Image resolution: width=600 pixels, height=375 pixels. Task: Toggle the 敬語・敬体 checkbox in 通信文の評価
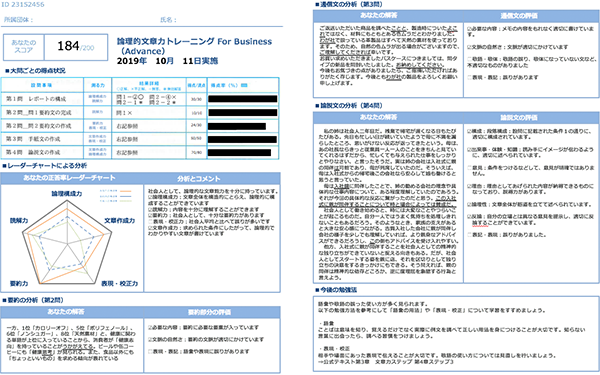469,59
